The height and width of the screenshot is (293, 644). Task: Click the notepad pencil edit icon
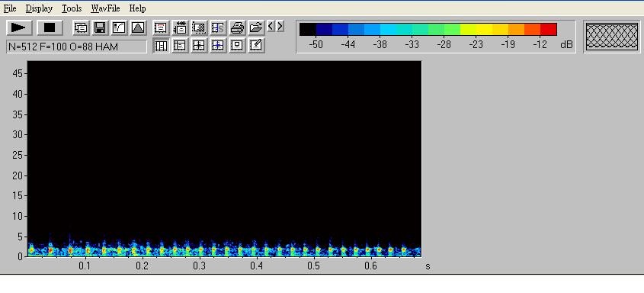point(256,45)
